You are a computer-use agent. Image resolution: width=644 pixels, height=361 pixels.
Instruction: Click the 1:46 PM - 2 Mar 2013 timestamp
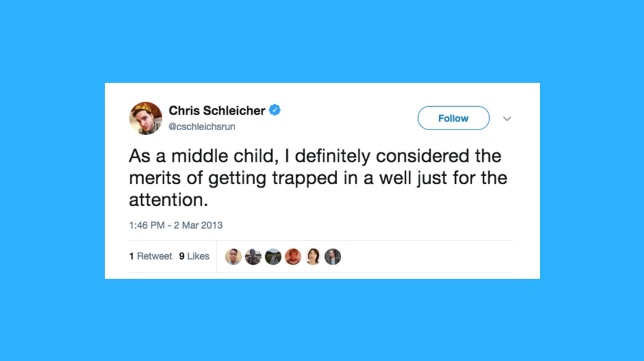pos(176,225)
